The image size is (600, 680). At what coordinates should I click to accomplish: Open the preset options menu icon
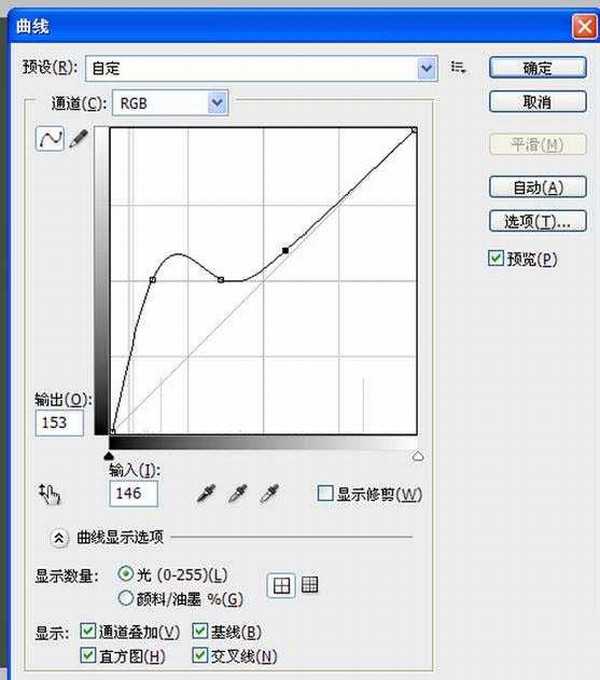pos(459,67)
